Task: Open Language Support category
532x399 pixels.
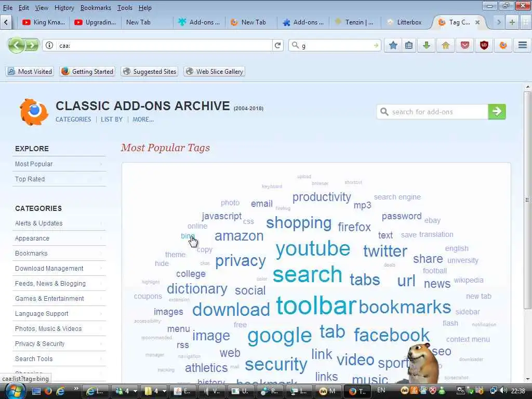Action: click(x=59, y=313)
